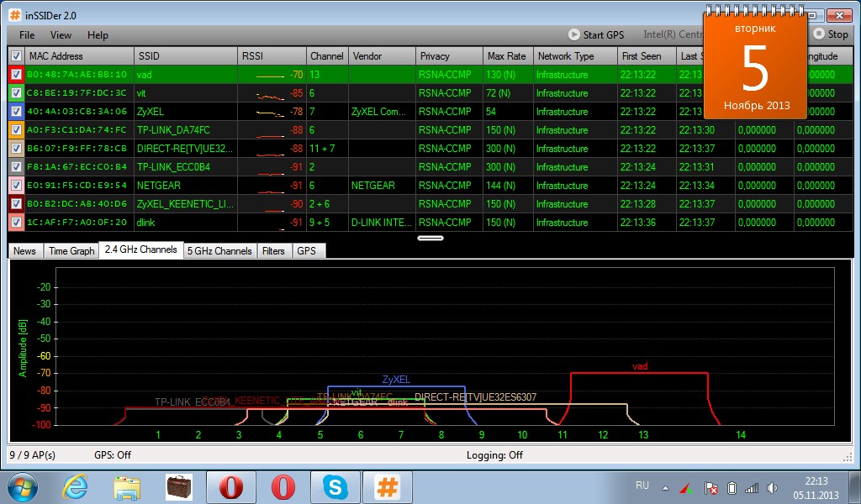Sort by the RSSI column header

click(272, 56)
